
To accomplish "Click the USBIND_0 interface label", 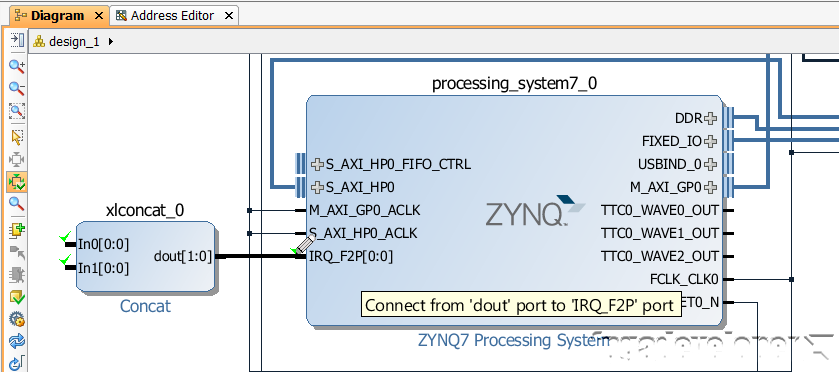I will point(670,164).
